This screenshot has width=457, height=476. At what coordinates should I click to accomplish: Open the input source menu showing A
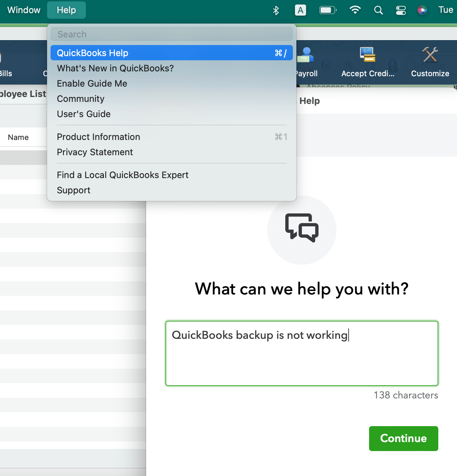(x=301, y=10)
